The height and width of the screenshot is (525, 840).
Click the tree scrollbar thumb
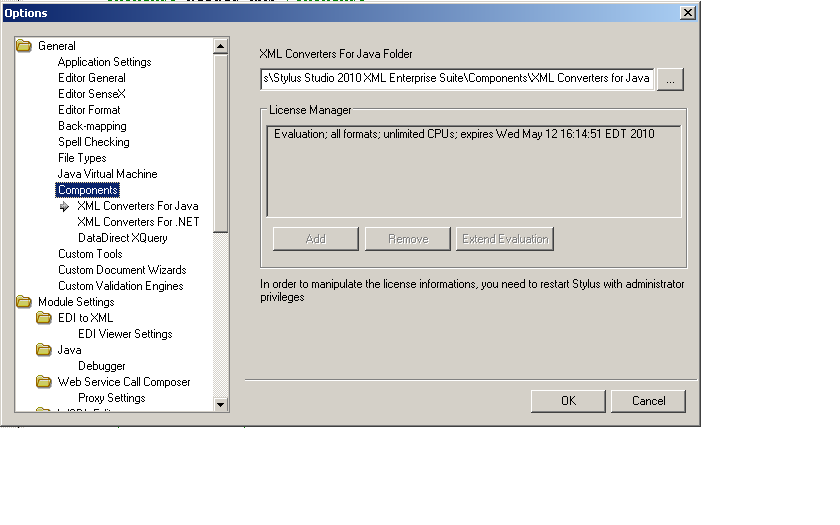pos(220,143)
